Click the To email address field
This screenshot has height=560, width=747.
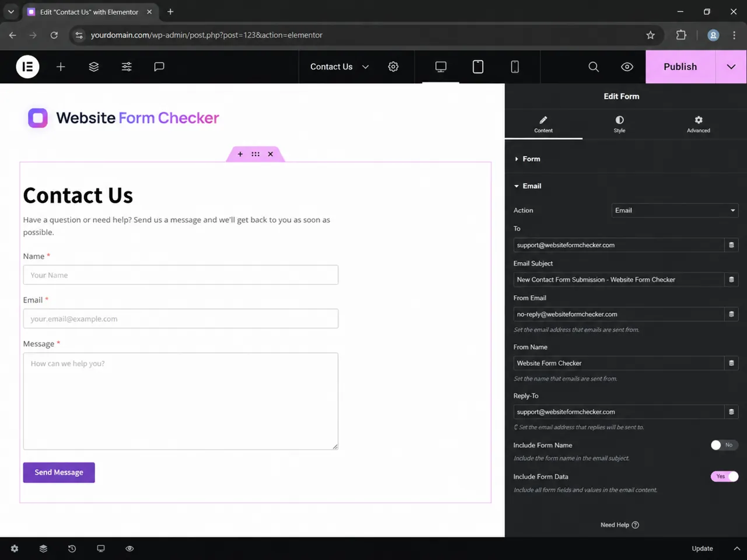pyautogui.click(x=619, y=245)
